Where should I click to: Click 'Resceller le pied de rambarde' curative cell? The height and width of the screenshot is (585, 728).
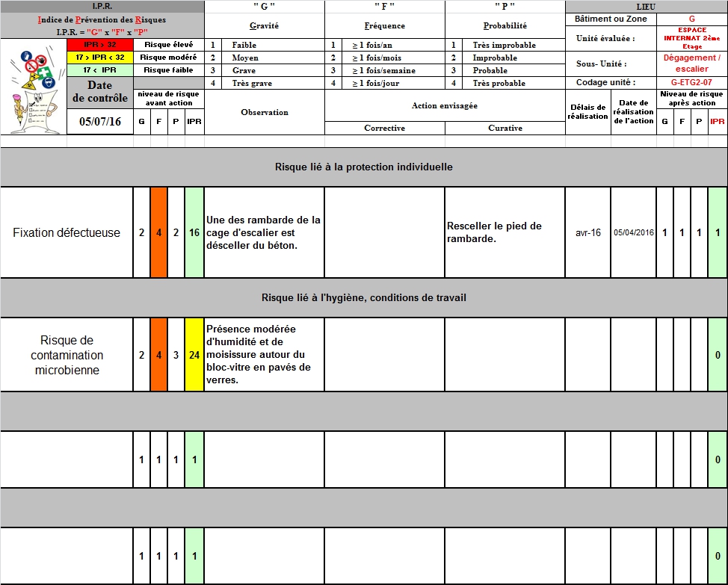505,232
